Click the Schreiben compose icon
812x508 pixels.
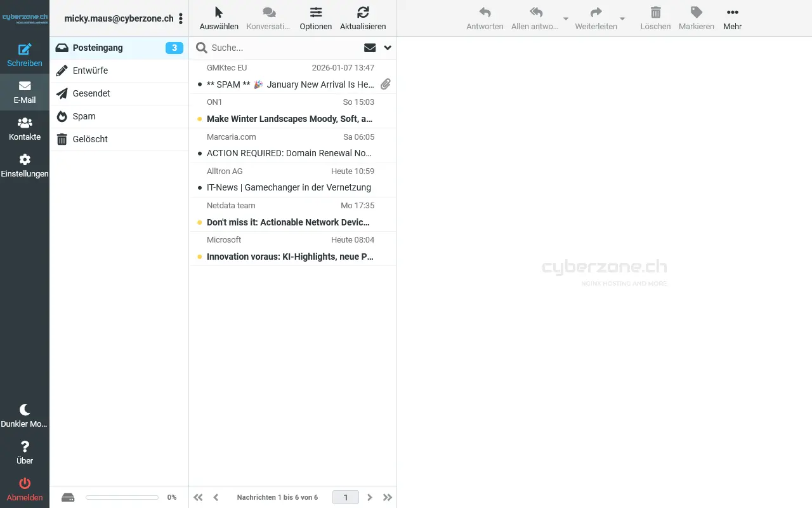click(x=25, y=50)
